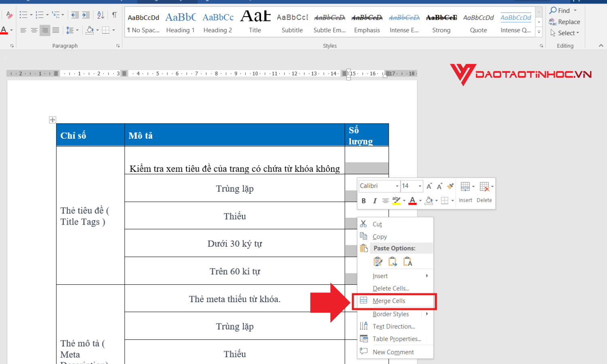Click line and paragraph spacing icon
This screenshot has height=364, width=607.
70,30
